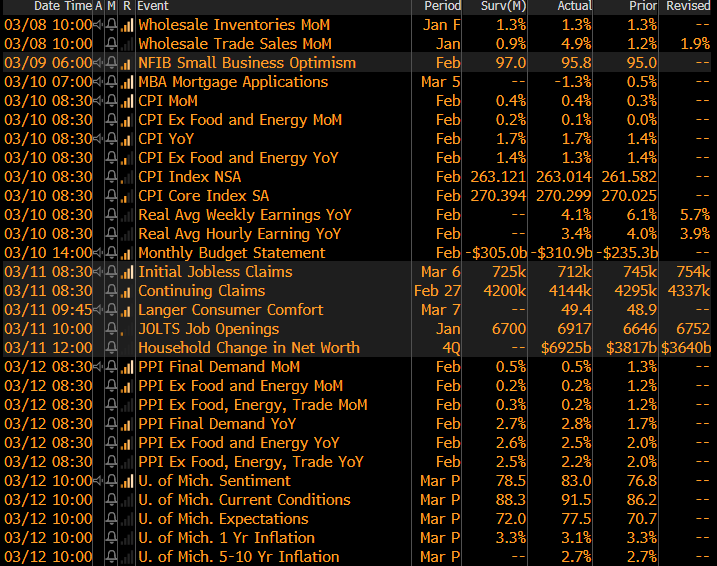717x566 pixels.
Task: Click the relevance bars icon for CPI MoM
Action: pyautogui.click(x=126, y=100)
